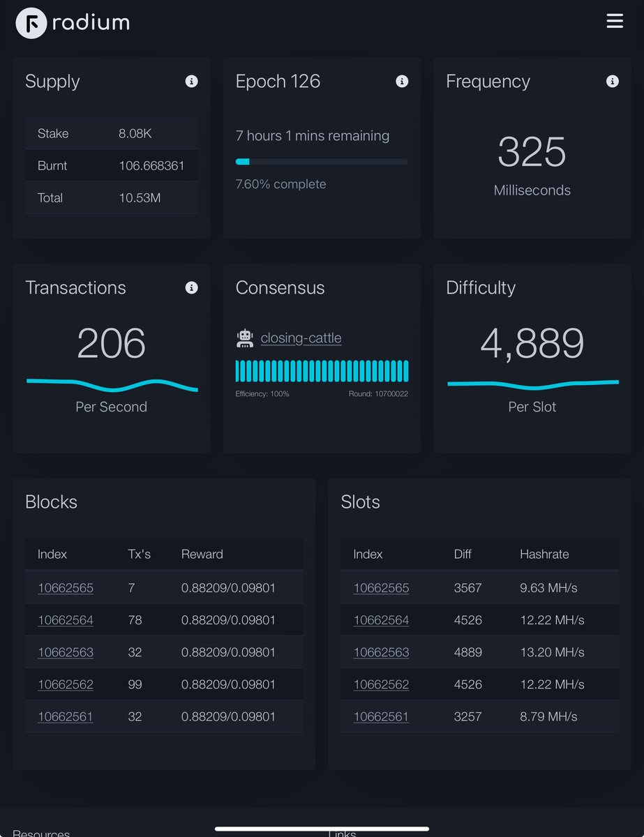The height and width of the screenshot is (837, 644).
Task: Open the Frequency info icon
Action: click(613, 82)
